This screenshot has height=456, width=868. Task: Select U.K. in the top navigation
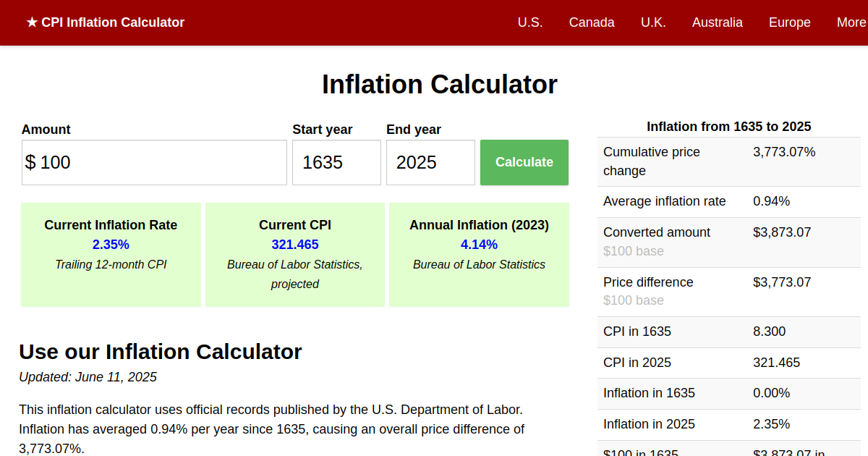point(652,22)
